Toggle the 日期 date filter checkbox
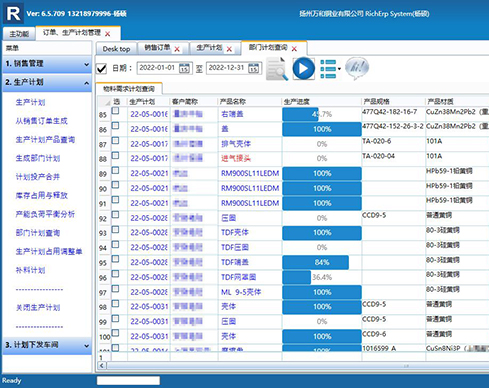This screenshot has width=489, height=388. pos(101,68)
